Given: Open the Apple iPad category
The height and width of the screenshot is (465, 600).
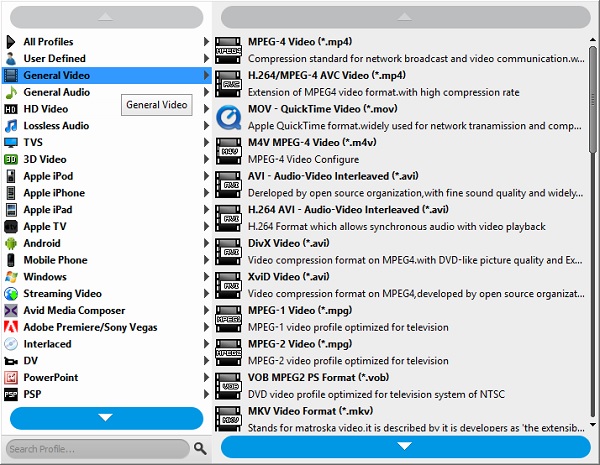Looking at the screenshot, I should [x=107, y=210].
